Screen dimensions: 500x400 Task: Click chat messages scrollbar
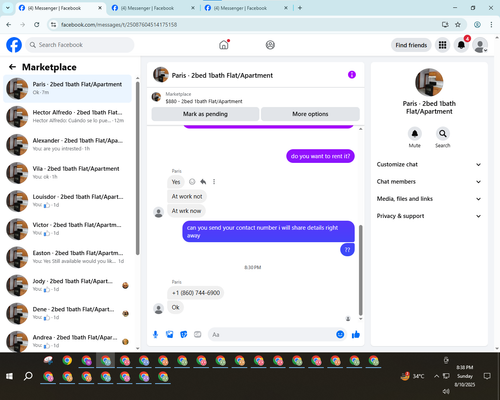[360, 270]
